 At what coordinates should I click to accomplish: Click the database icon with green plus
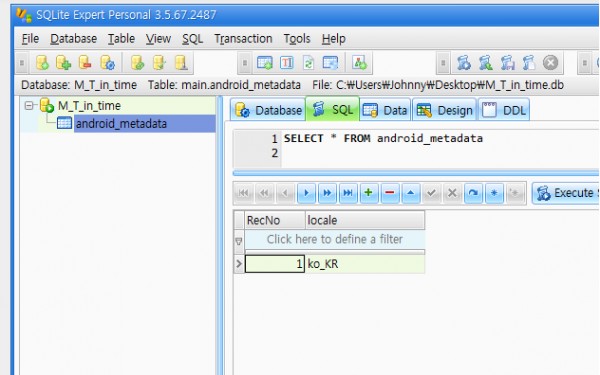click(64, 63)
